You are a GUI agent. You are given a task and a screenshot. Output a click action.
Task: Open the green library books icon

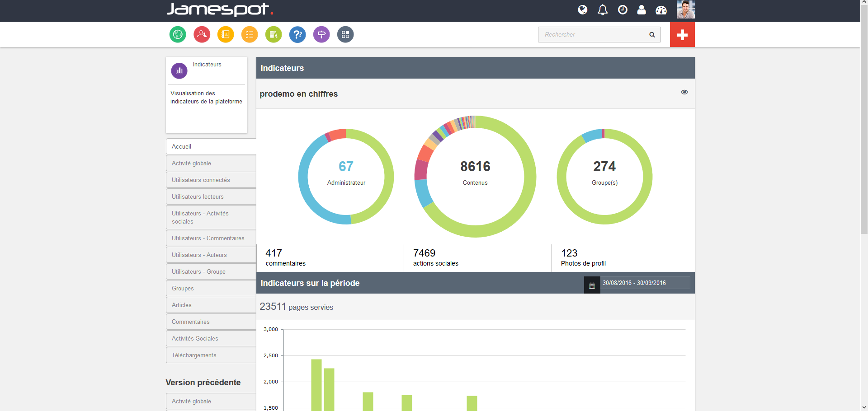click(x=274, y=34)
